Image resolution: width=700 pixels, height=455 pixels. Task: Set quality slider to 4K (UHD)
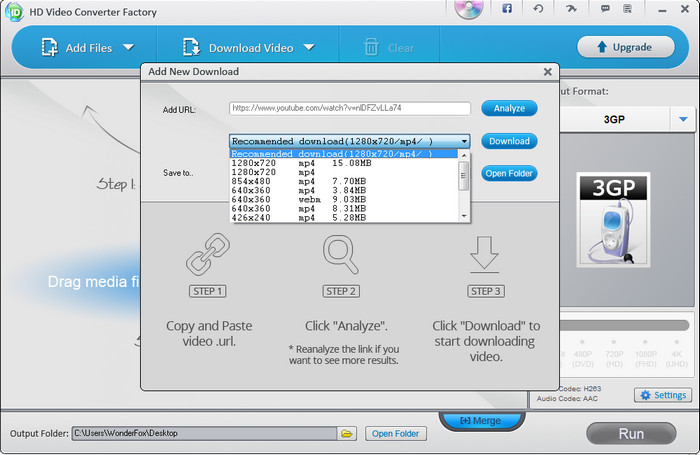677,342
